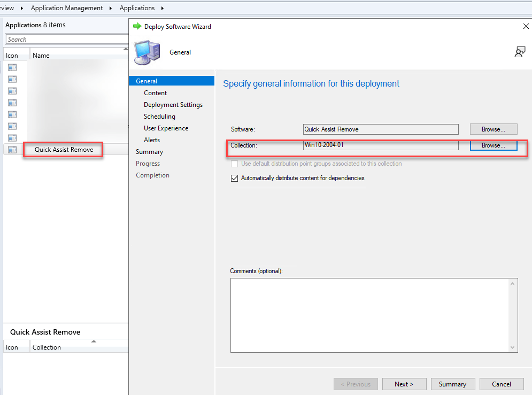Open the breadcrumb dropdown arrow after Applications
Image resolution: width=532 pixels, height=395 pixels.
163,8
